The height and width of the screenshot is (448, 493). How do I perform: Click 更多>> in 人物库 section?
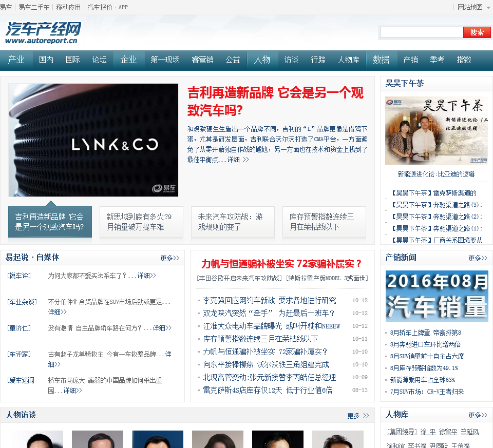point(478,415)
